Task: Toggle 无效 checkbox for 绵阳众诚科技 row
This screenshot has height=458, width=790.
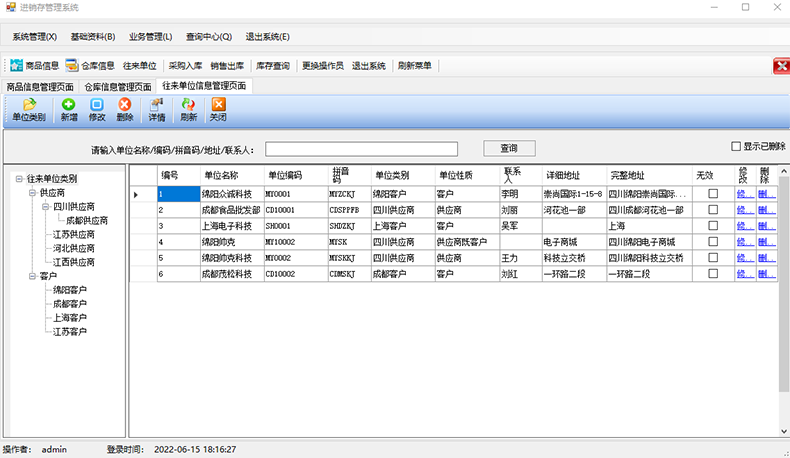Action: 713,194
